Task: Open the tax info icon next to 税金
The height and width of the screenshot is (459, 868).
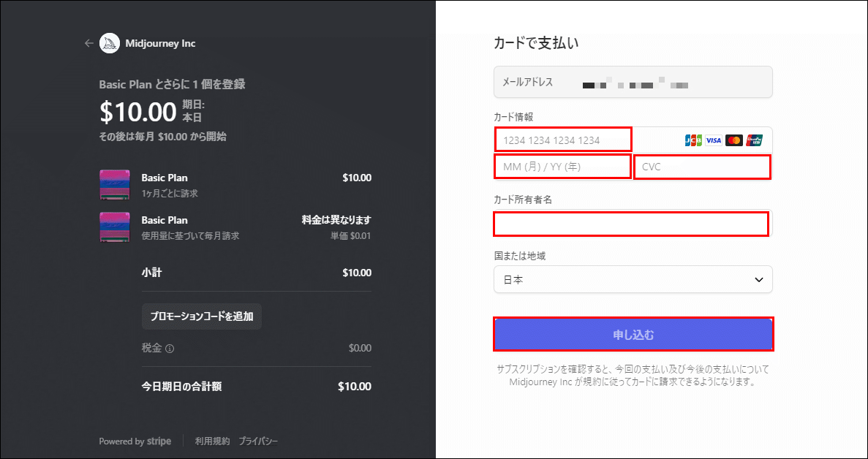Action: (170, 349)
